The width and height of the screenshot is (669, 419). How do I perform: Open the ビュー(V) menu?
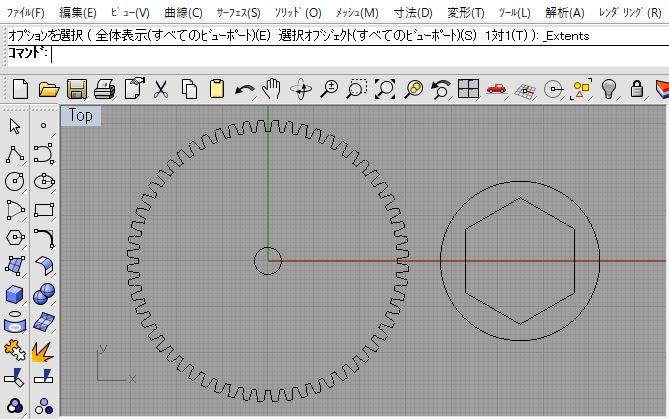coord(130,12)
